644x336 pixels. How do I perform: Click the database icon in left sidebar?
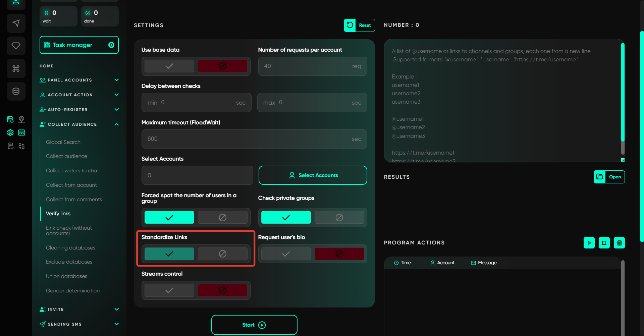pos(16,91)
